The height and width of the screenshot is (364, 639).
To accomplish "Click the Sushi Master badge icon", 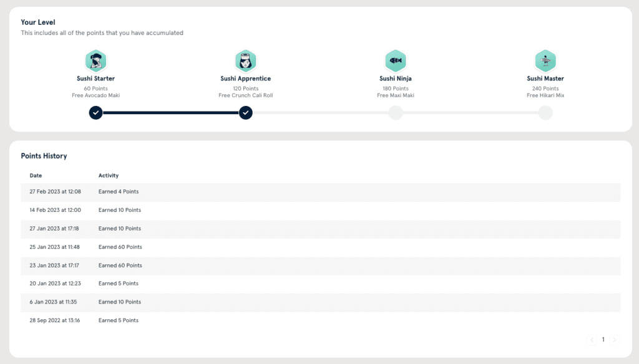I will (545, 61).
